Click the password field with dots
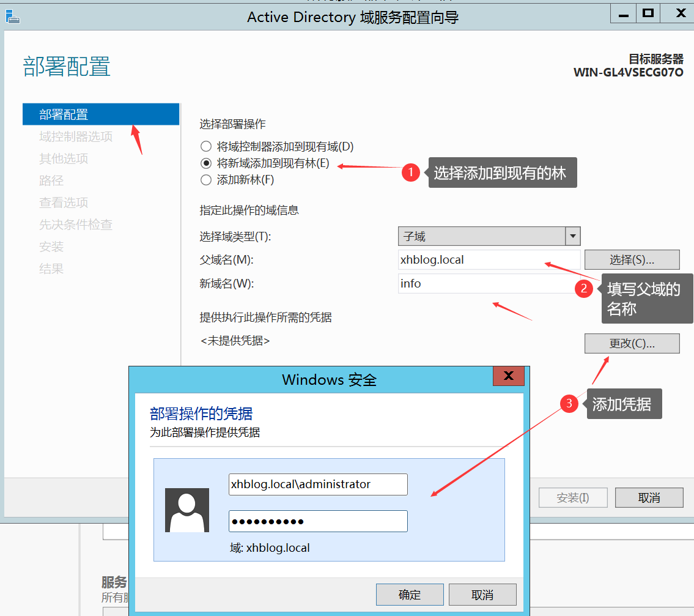The width and height of the screenshot is (694, 616). point(318,521)
